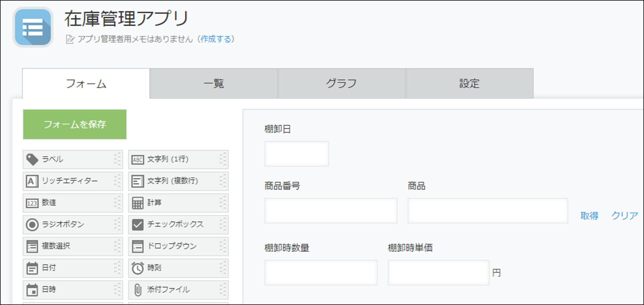This screenshot has width=644, height=305.
Task: Click the 在庫管理アプリ title text
Action: tap(126, 19)
